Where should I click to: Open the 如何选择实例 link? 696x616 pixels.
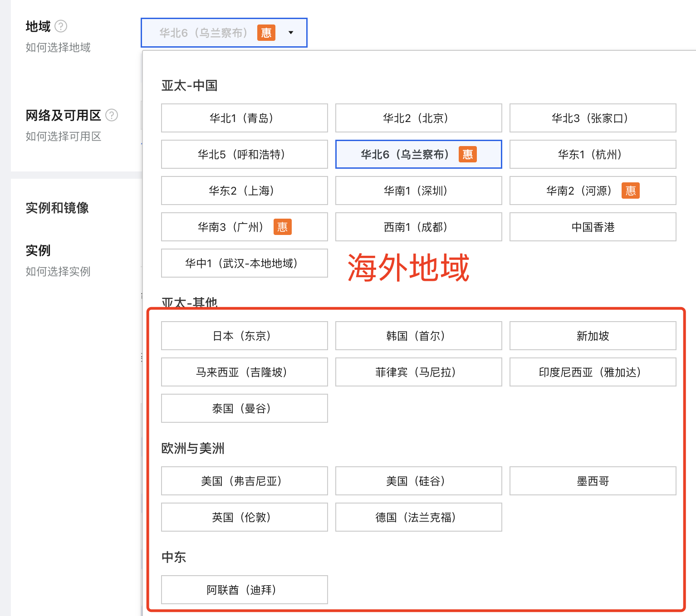coord(58,272)
